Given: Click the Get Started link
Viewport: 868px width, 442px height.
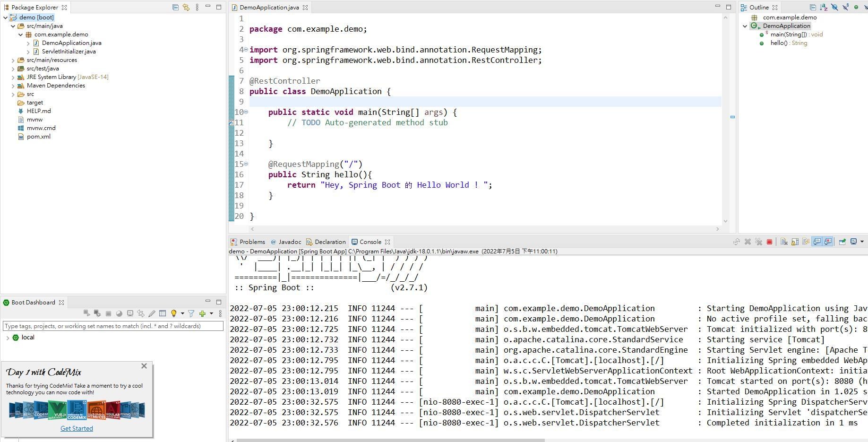Looking at the screenshot, I should click(77, 428).
